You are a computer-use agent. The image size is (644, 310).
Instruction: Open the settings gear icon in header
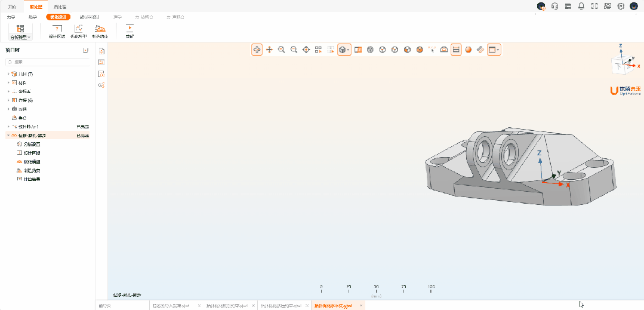pos(621,6)
